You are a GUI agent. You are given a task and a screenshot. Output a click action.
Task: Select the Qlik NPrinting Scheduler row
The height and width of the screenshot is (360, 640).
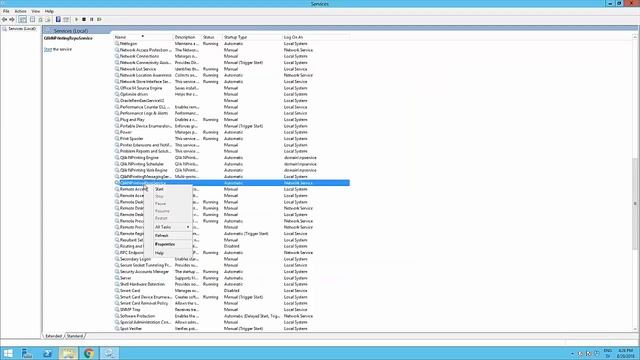point(232,164)
